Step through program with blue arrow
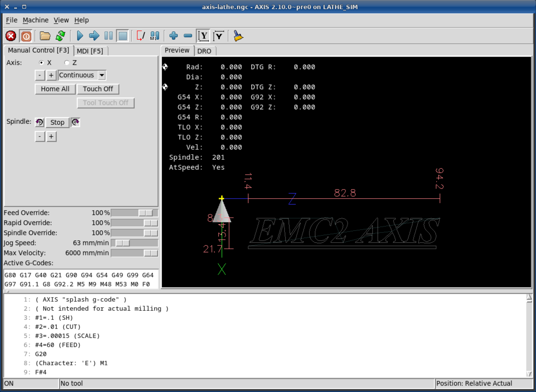Viewport: 536px width, 392px height. (x=94, y=36)
